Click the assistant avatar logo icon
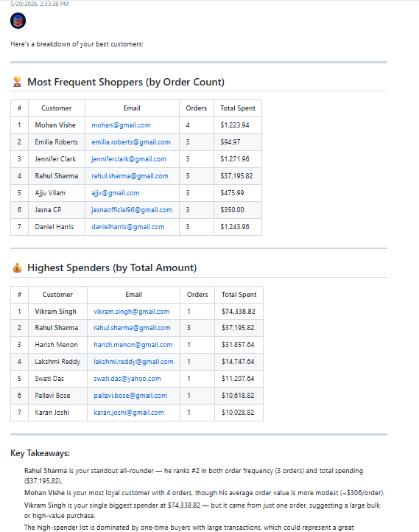Image resolution: width=419 pixels, height=532 pixels. click(18, 21)
